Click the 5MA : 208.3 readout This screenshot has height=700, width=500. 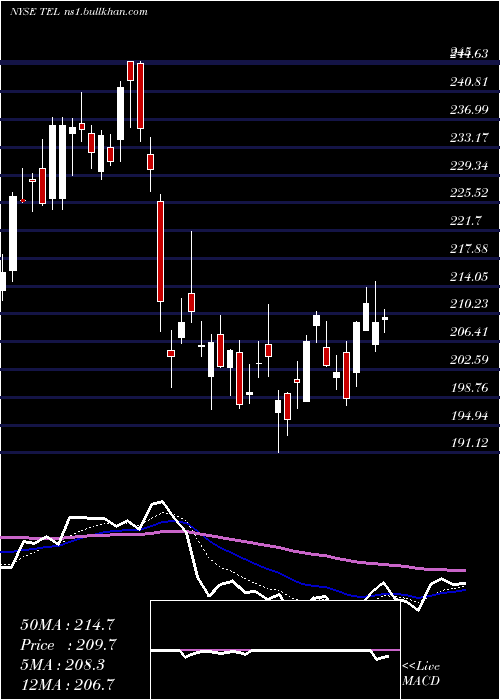63,664
